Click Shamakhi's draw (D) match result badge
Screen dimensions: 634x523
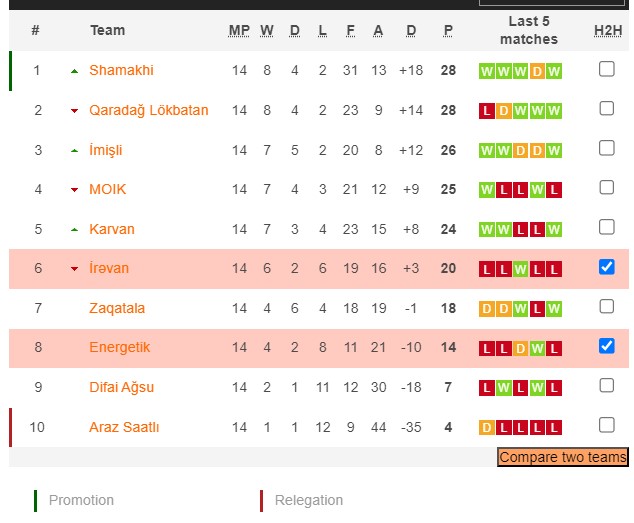(x=538, y=71)
